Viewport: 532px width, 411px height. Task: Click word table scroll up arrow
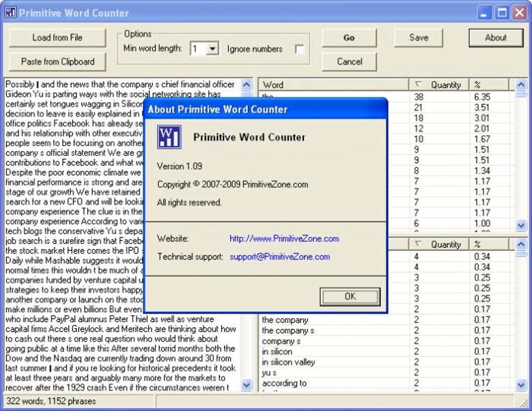point(521,84)
